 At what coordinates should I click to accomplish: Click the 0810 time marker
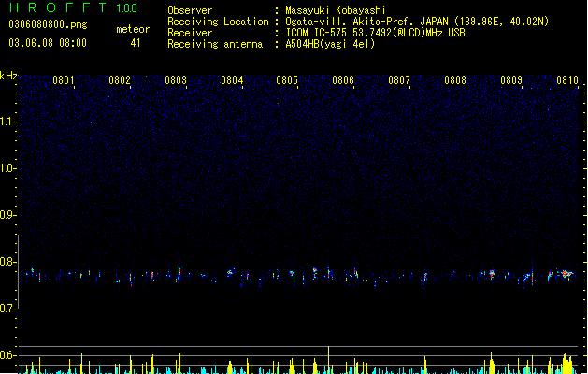click(567, 80)
